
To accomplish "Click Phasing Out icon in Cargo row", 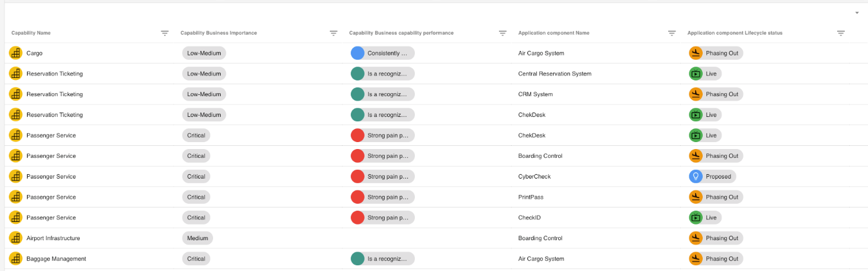I will point(695,53).
